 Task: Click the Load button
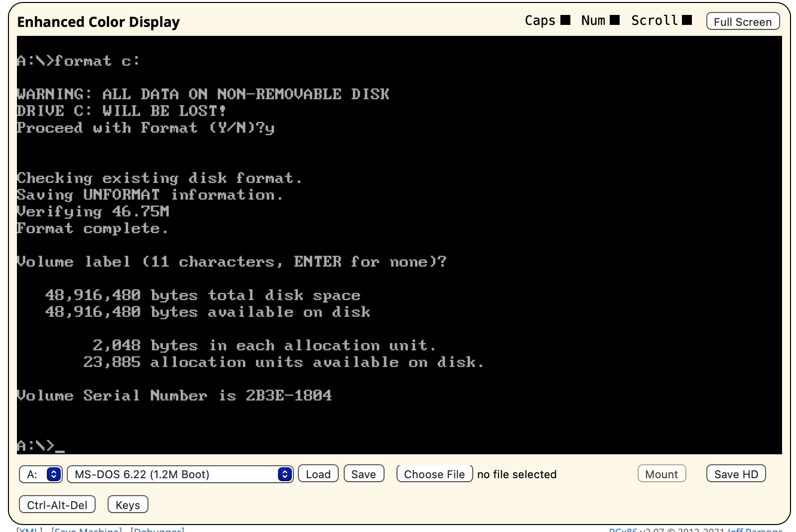tap(318, 474)
